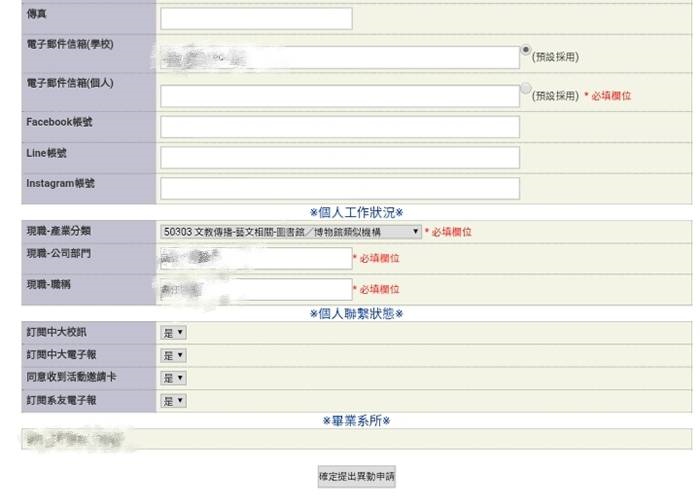The width and height of the screenshot is (700, 497).
Task: Focus the Line帳號 text box
Action: point(339,158)
